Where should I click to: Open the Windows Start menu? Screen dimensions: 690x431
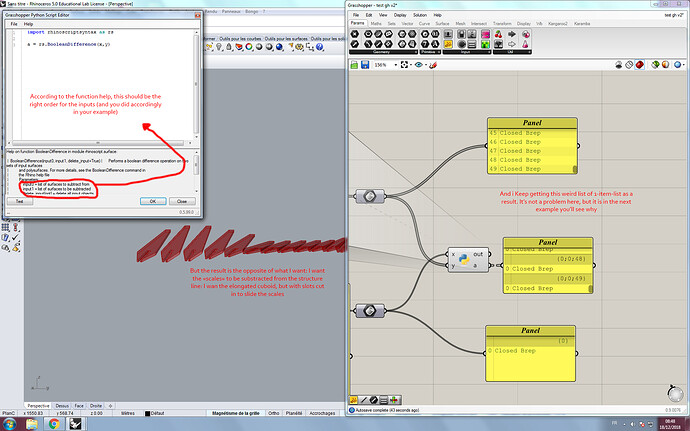[9, 424]
